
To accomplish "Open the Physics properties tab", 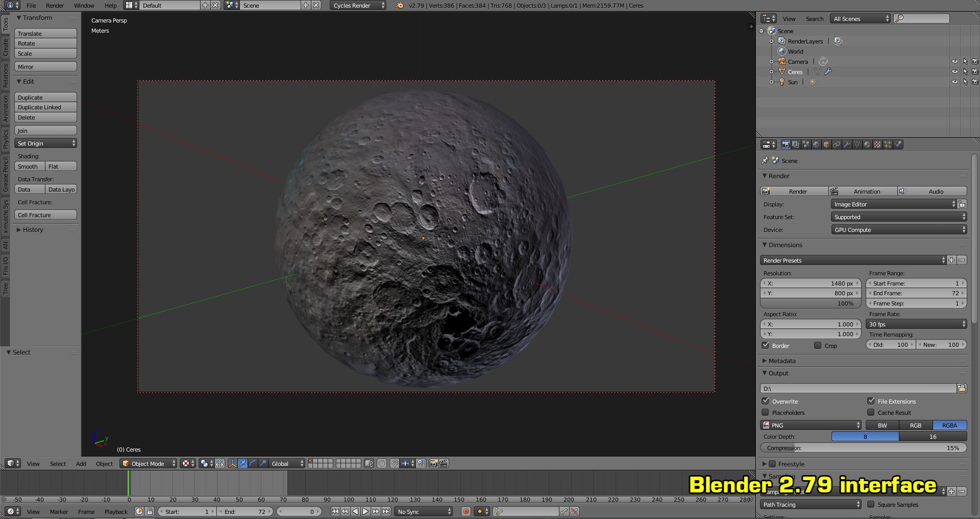I will click(898, 145).
